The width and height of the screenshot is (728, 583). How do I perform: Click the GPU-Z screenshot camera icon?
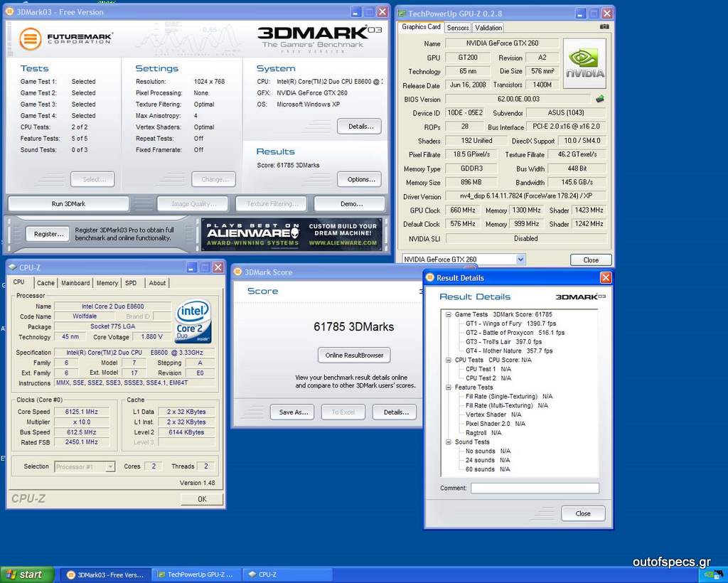click(x=604, y=27)
